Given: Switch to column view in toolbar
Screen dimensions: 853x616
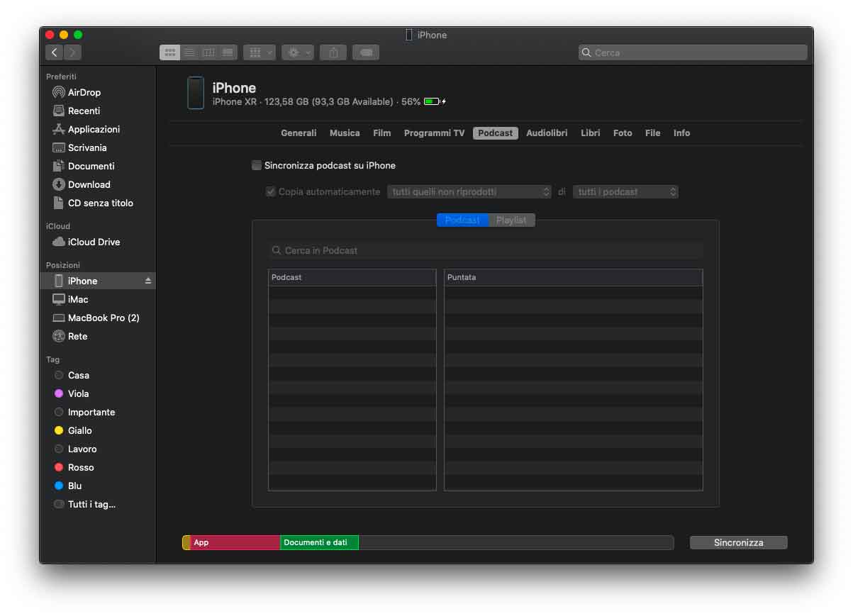Looking at the screenshot, I should point(208,52).
